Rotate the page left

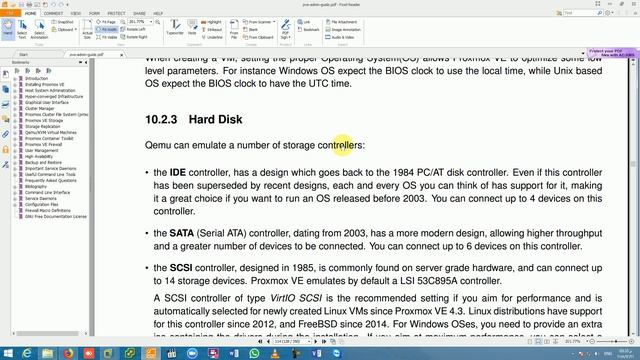(x=133, y=29)
